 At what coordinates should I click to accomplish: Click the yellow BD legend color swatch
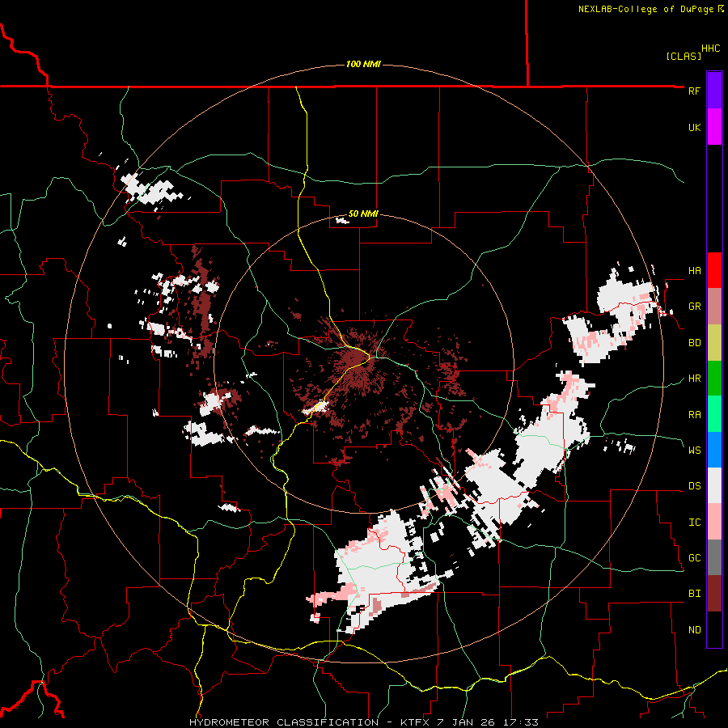pyautogui.click(x=714, y=343)
